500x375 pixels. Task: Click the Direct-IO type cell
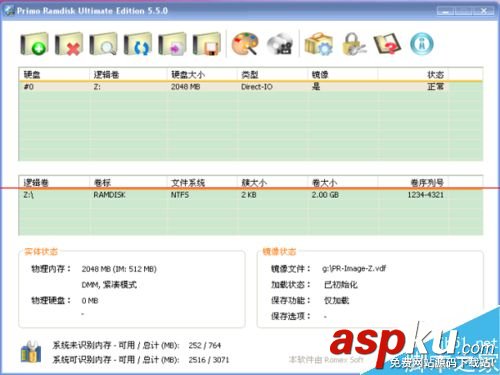(257, 87)
